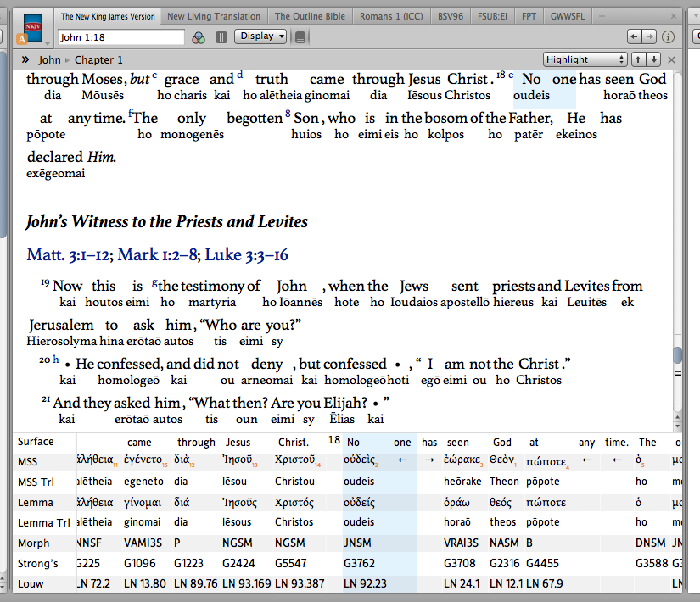This screenshot has width=700, height=602.
Task: Click the MSS row label
Action: click(27, 461)
